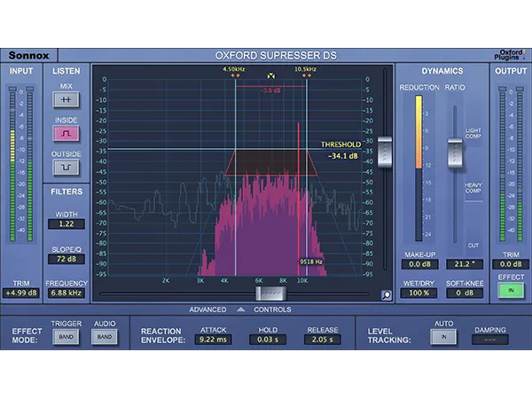
Task: Click the Attack 9.22 ms field
Action: pos(213,340)
